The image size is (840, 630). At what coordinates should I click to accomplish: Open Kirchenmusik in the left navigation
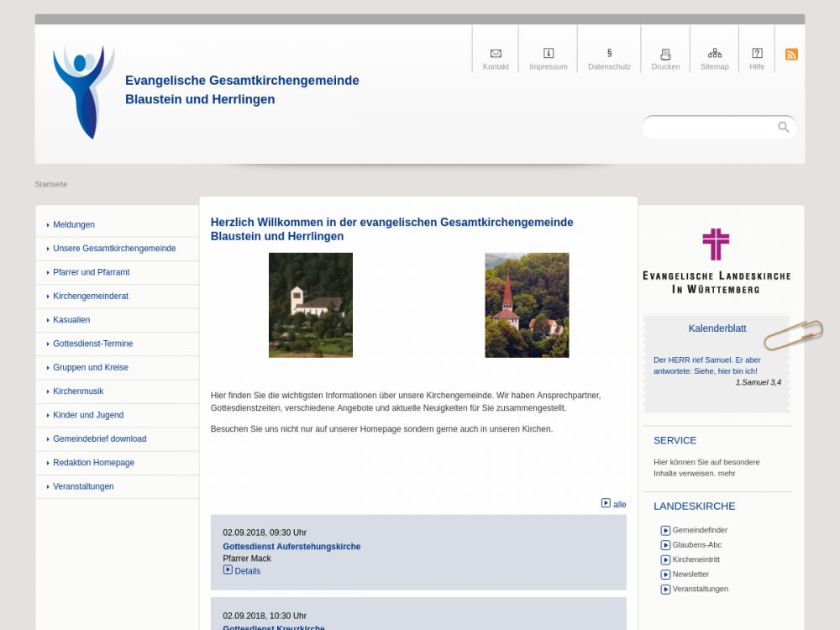78,391
